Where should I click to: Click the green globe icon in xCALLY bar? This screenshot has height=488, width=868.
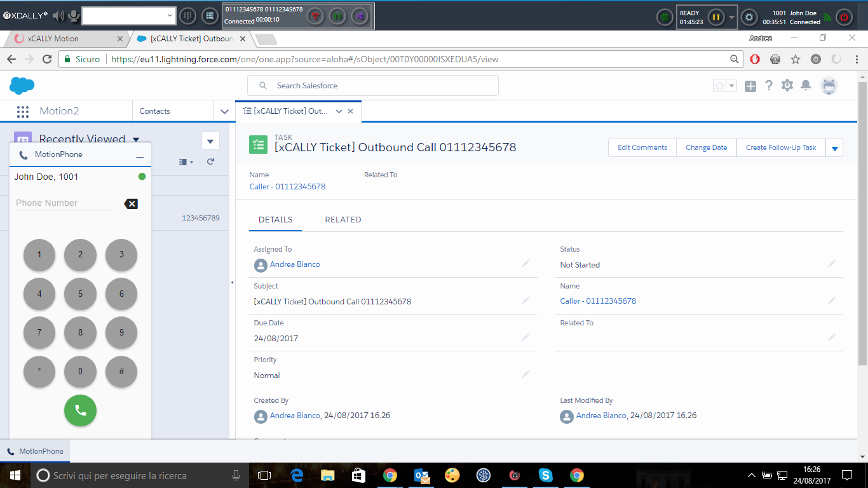pos(664,17)
